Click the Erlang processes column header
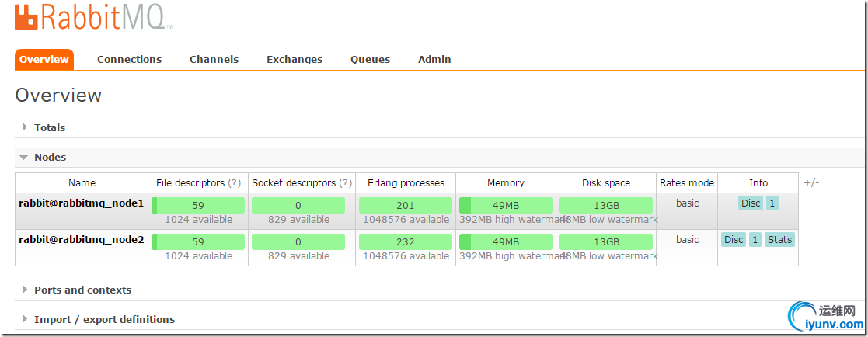Viewport: 868px width, 337px height. 406,182
